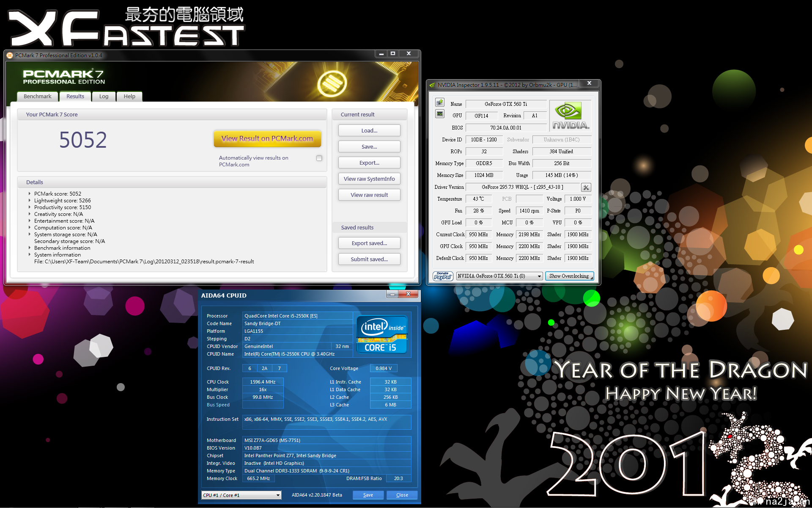Open the Benchmark tab in PCMark 7
The width and height of the screenshot is (812, 508).
click(x=38, y=97)
